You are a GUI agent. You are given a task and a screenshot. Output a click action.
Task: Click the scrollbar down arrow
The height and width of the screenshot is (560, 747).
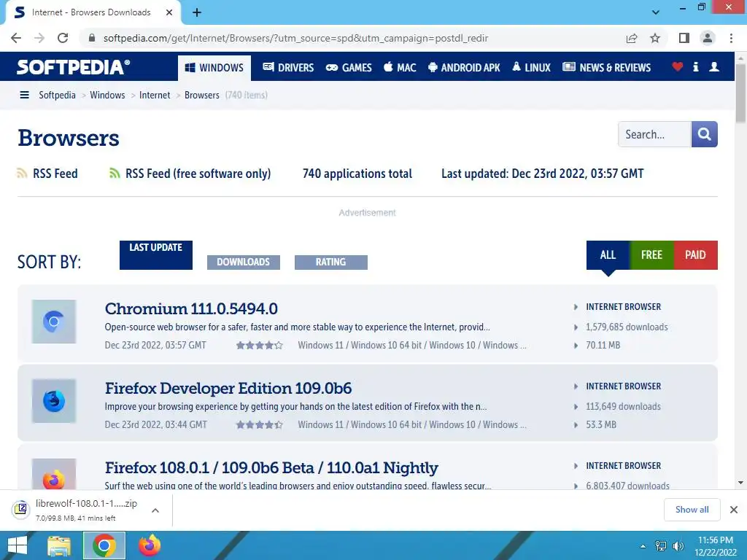pos(741,483)
